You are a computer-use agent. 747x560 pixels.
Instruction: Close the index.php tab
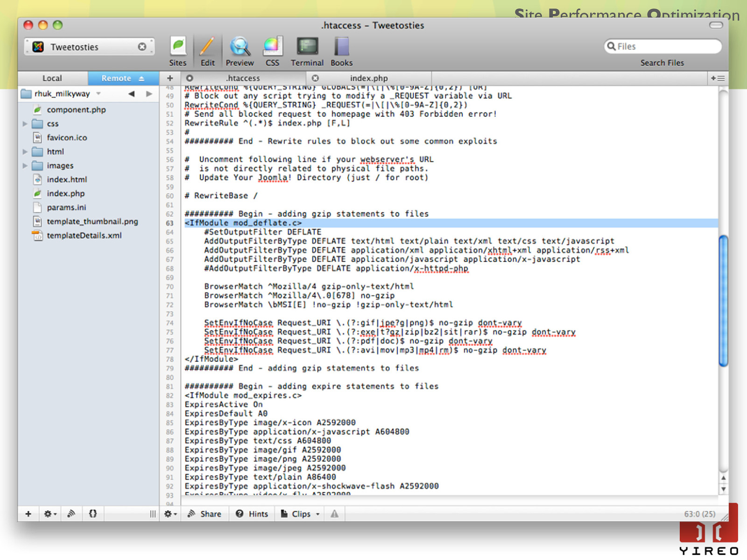(315, 78)
